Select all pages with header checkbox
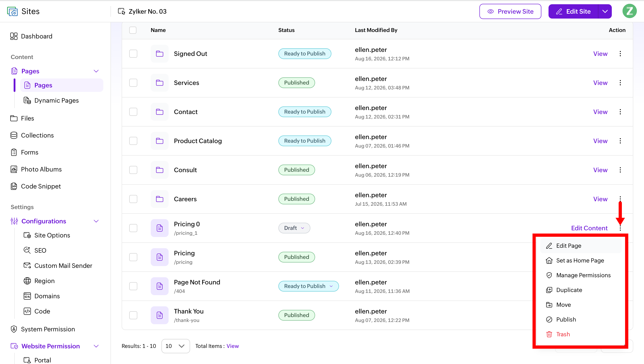The image size is (644, 364). [133, 30]
